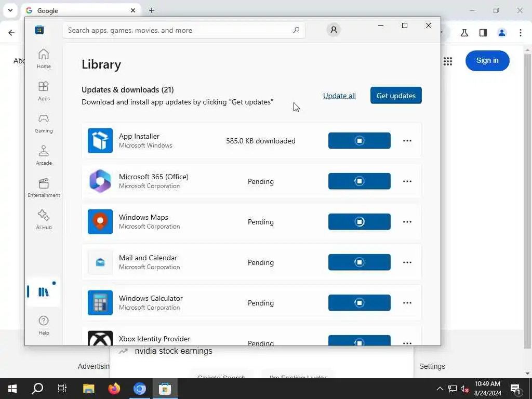Click the Microsoft 365 (Office) app icon

click(100, 181)
